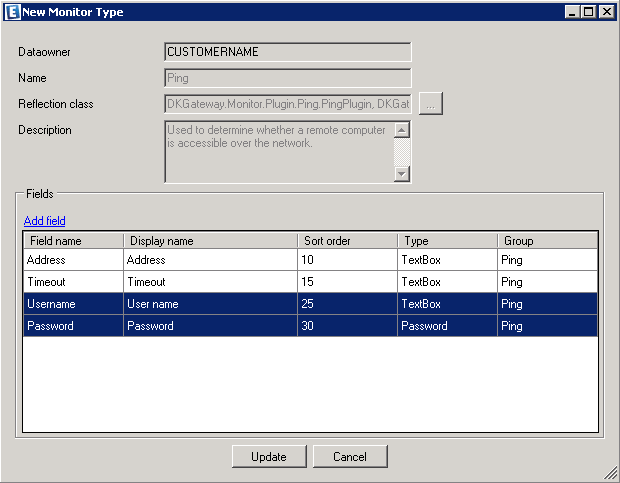The width and height of the screenshot is (620, 483).
Task: Open the Reflection class browse button
Action: 430,103
